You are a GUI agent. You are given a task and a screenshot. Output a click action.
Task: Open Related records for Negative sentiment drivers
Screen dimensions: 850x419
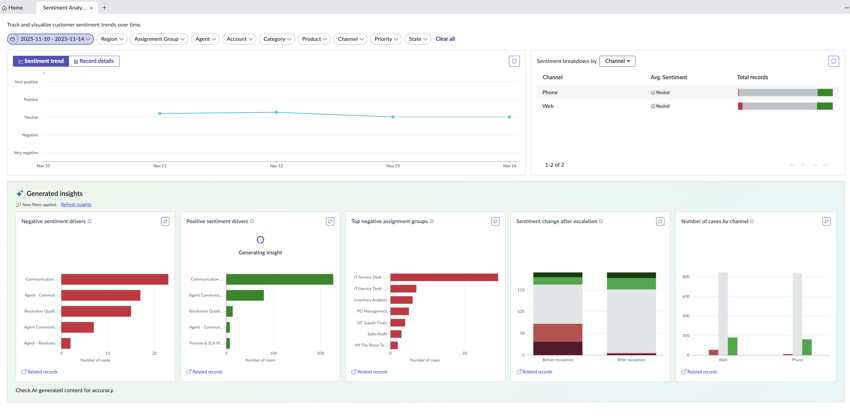39,372
